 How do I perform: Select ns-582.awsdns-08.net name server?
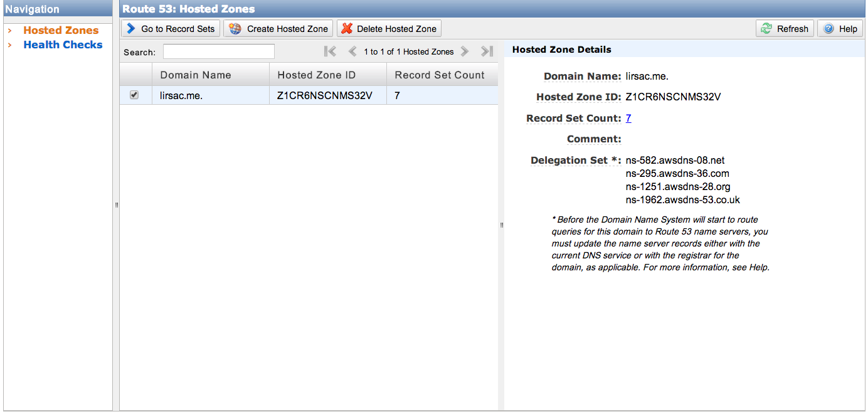(675, 160)
